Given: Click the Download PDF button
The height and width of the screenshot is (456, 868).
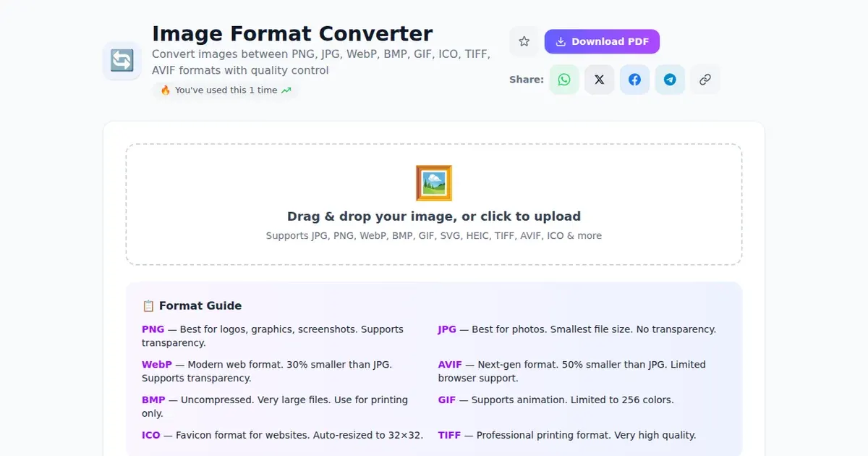Looking at the screenshot, I should pyautogui.click(x=602, y=41).
